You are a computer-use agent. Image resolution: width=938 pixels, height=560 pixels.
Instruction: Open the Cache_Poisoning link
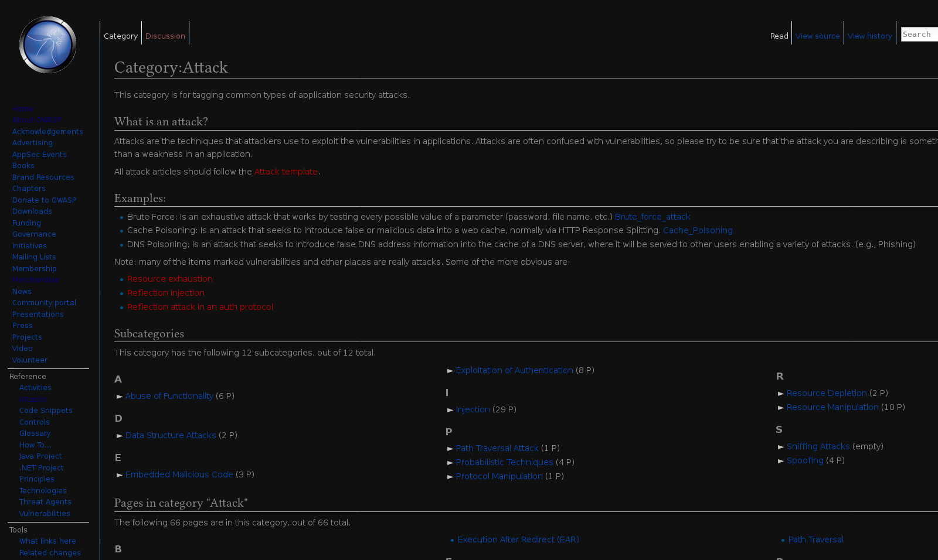tap(698, 230)
